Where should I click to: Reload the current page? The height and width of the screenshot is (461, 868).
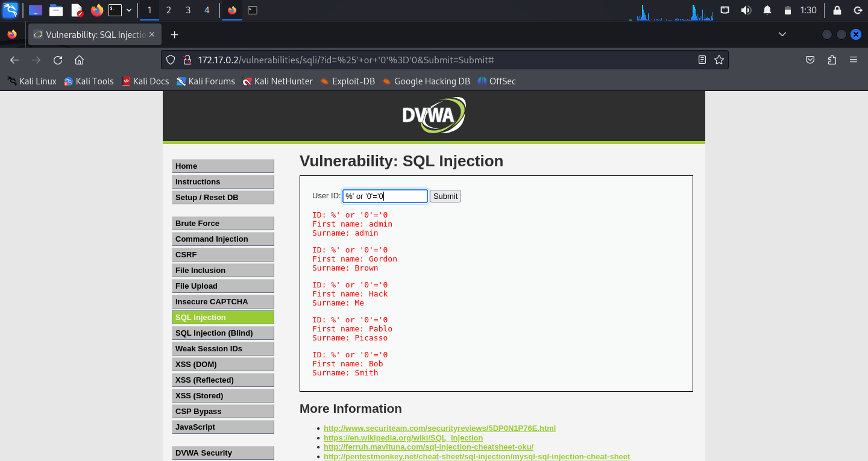[x=58, y=60]
